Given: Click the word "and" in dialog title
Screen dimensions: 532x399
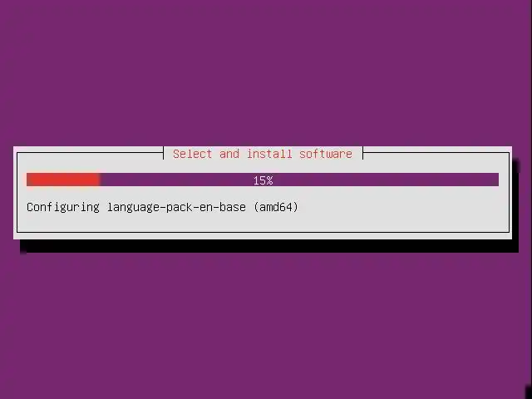Looking at the screenshot, I should [x=229, y=154].
